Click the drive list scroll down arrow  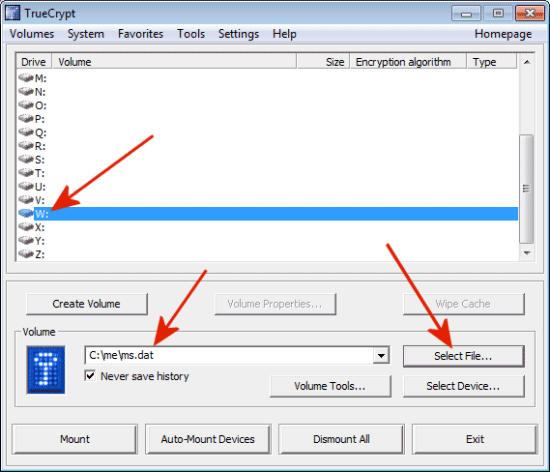coord(526,253)
